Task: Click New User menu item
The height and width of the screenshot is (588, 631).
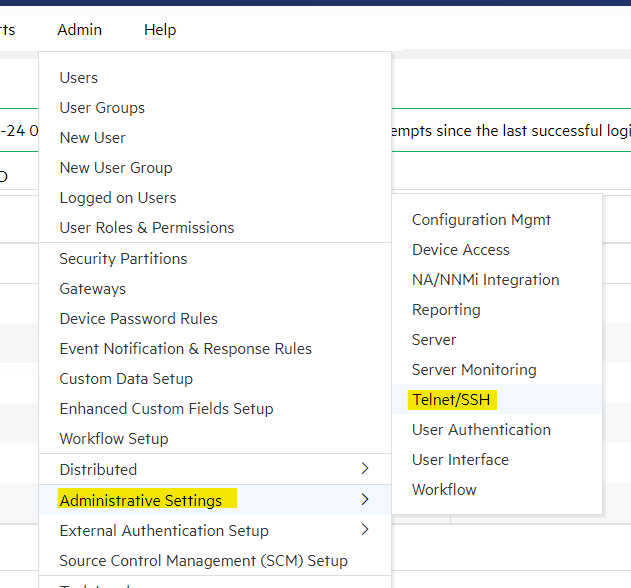Action: click(92, 138)
